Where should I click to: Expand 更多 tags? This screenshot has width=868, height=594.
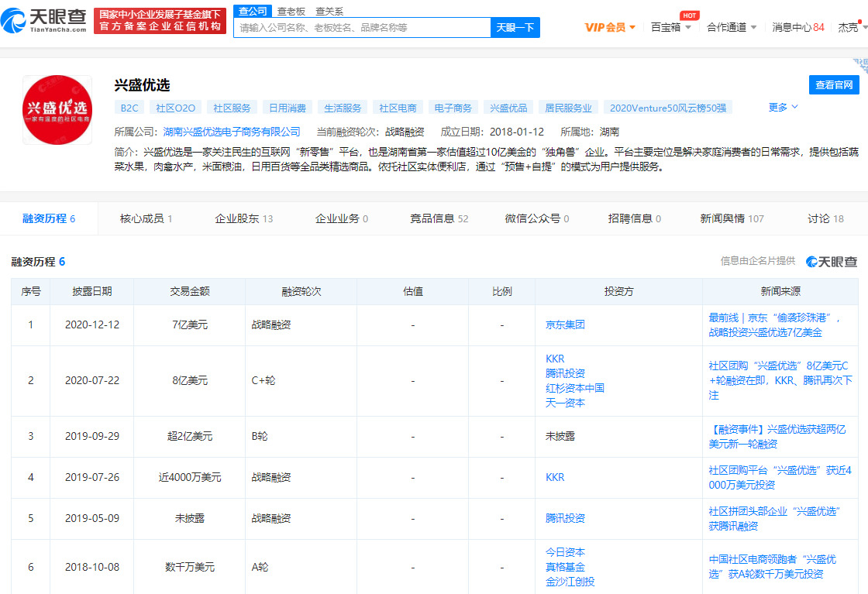(783, 107)
